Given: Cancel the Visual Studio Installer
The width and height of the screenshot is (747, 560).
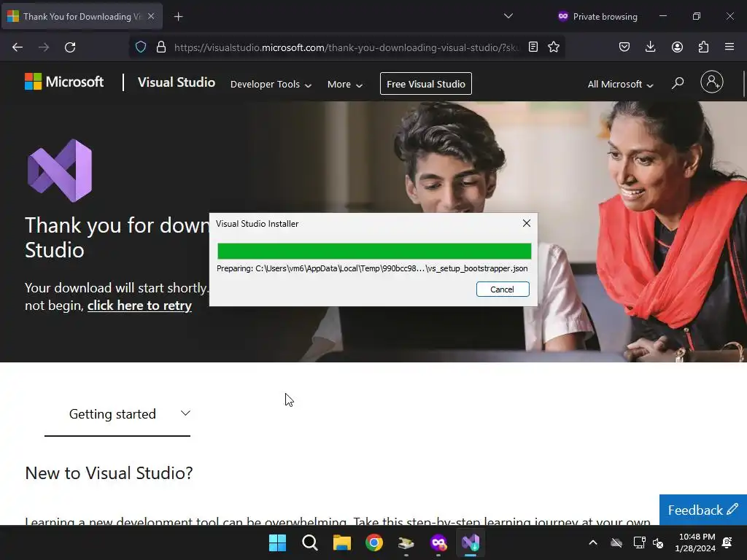Looking at the screenshot, I should pos(503,289).
